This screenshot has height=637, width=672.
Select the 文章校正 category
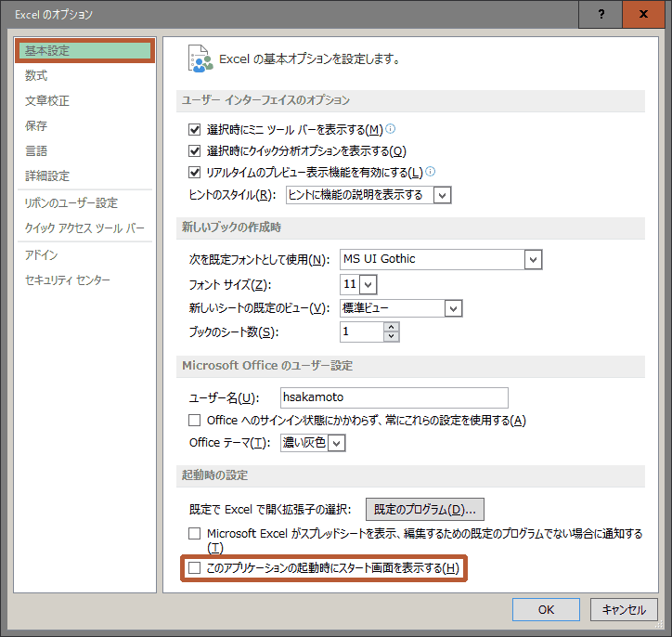point(84,100)
